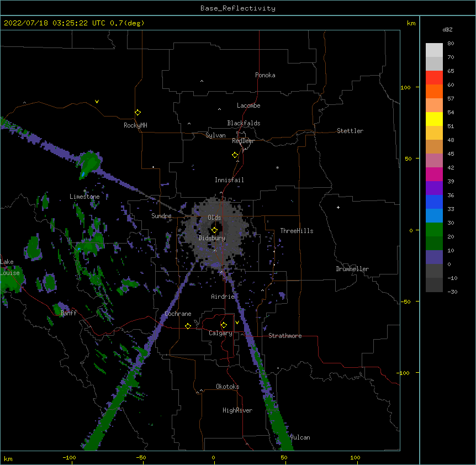The height and width of the screenshot is (465, 476).
Task: Click the ThreeHills label
Action: (297, 231)
